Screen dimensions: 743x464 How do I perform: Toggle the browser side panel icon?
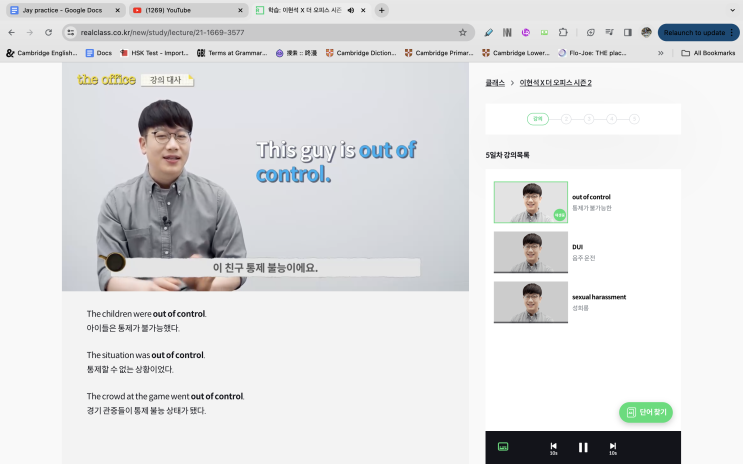tap(628, 32)
